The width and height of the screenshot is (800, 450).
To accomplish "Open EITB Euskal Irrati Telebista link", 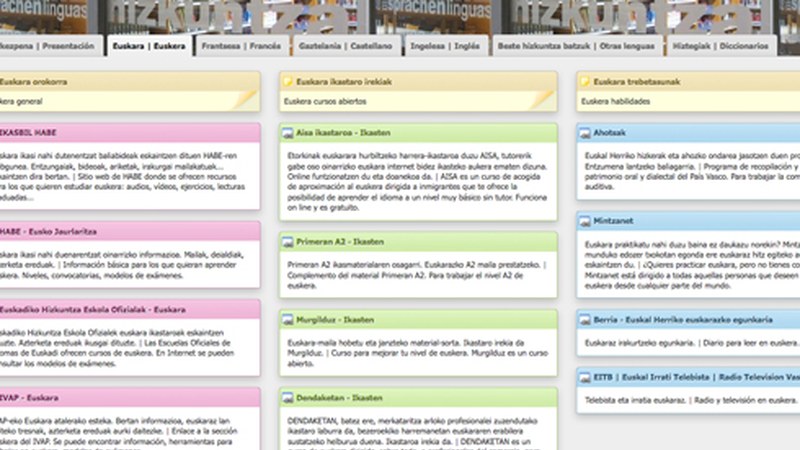I will [x=696, y=377].
